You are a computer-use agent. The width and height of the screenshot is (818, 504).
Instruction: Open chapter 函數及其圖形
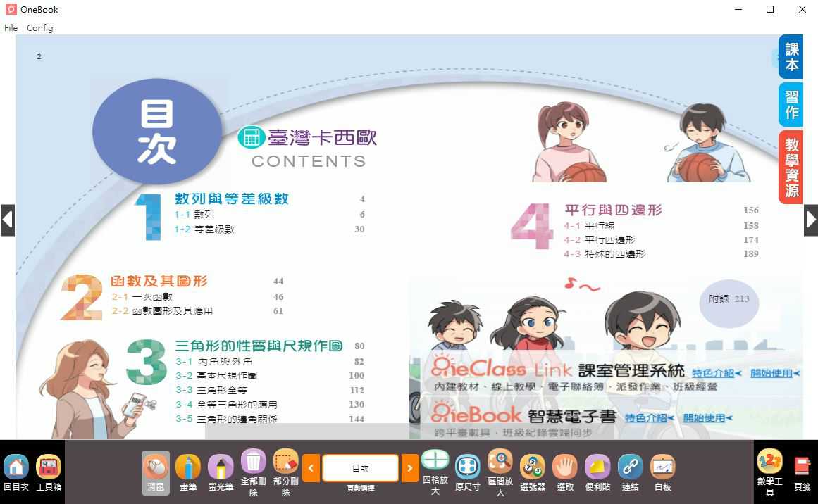point(159,281)
